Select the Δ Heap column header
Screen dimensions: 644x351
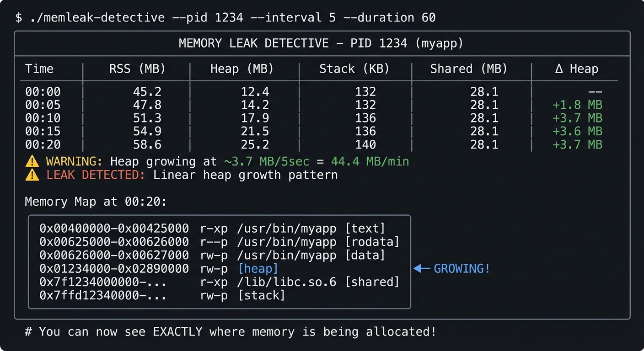coord(577,69)
